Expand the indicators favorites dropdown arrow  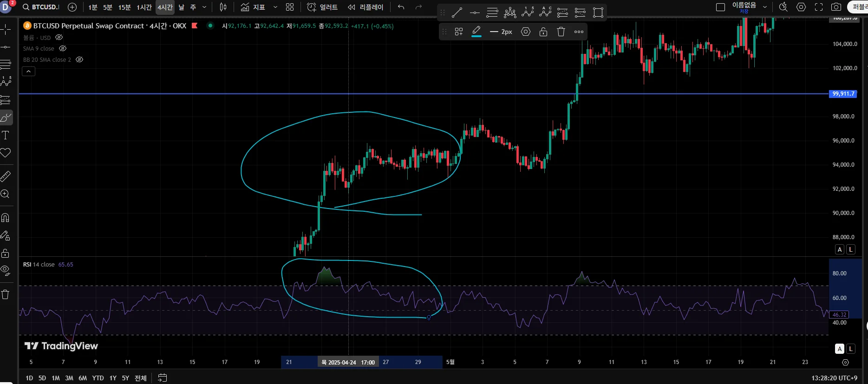[275, 7]
